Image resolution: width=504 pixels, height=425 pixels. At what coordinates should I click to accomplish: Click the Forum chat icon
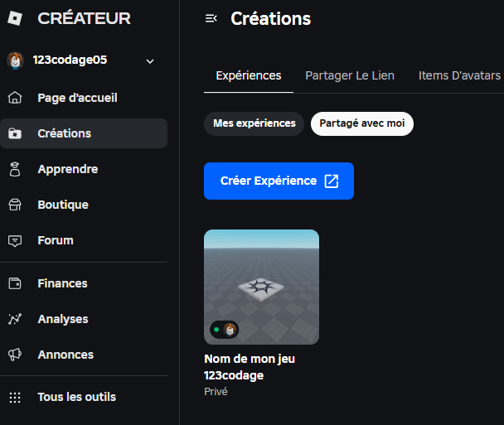(15, 240)
